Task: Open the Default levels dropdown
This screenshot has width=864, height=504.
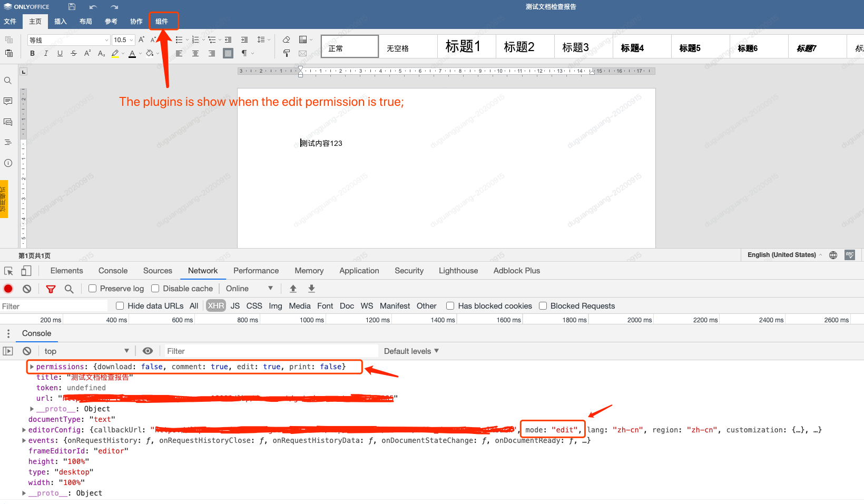Action: point(410,351)
